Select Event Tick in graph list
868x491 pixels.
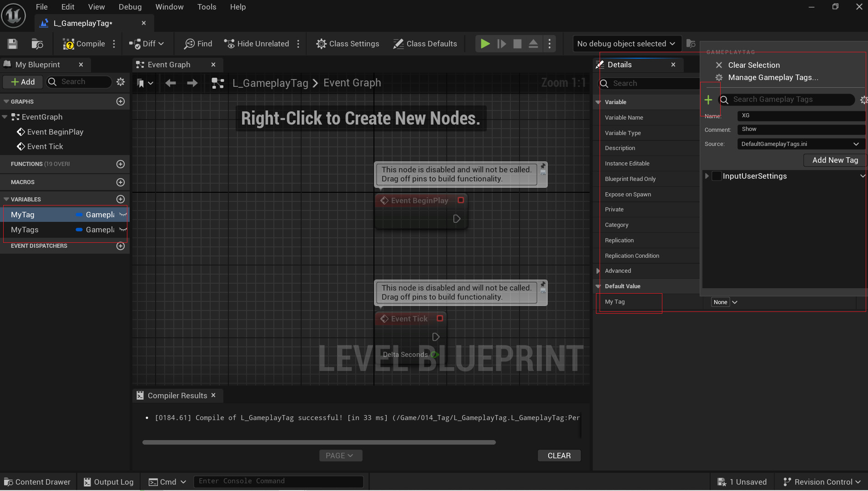click(x=45, y=146)
